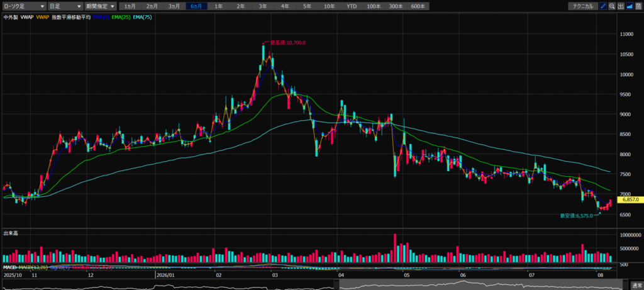Click the 出来高 volume panel label

click(x=11, y=233)
